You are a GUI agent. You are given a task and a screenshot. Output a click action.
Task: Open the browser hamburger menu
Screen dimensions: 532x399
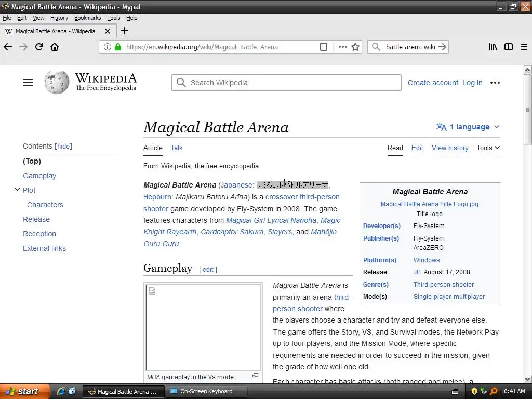524,47
